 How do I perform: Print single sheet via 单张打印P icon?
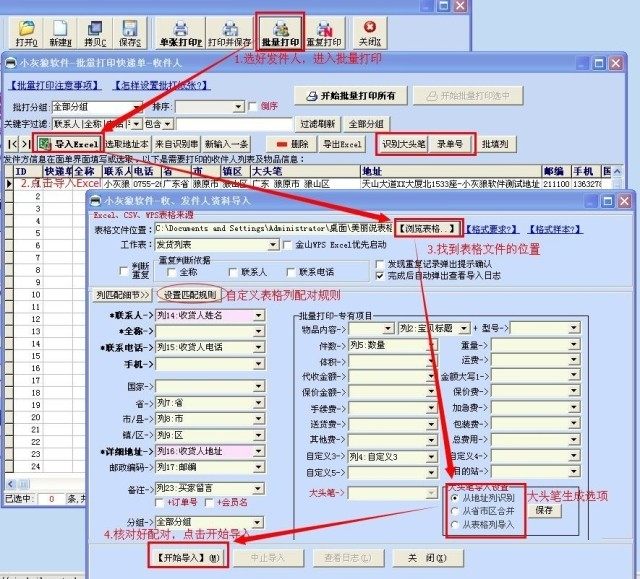[x=181, y=33]
